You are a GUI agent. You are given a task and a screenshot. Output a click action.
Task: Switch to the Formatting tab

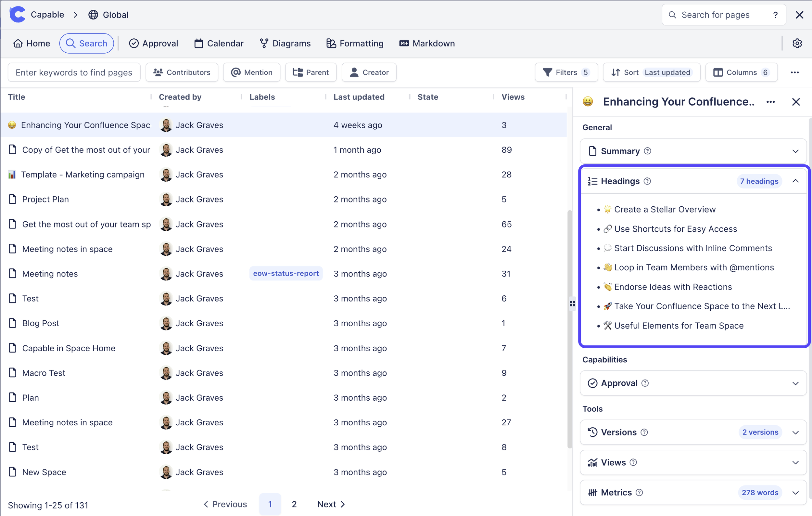tap(355, 43)
